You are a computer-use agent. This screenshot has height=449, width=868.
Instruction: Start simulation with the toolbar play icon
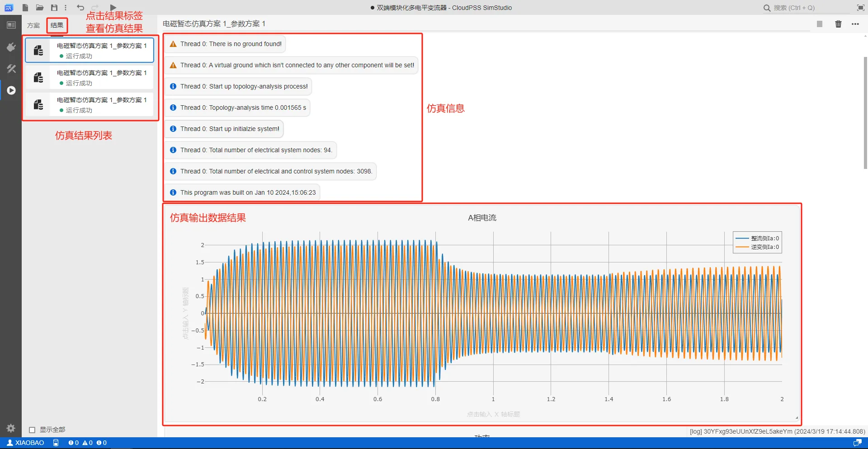pyautogui.click(x=113, y=8)
